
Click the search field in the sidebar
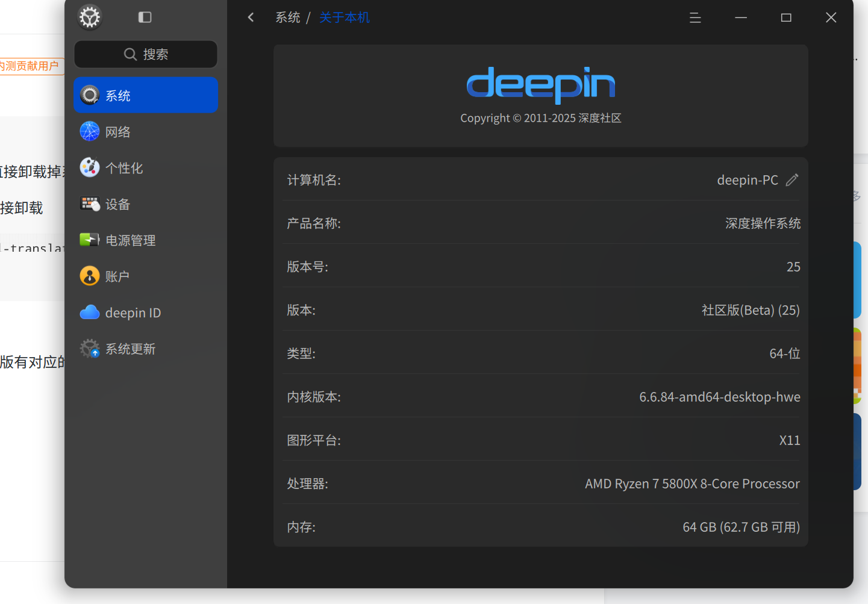(x=146, y=54)
